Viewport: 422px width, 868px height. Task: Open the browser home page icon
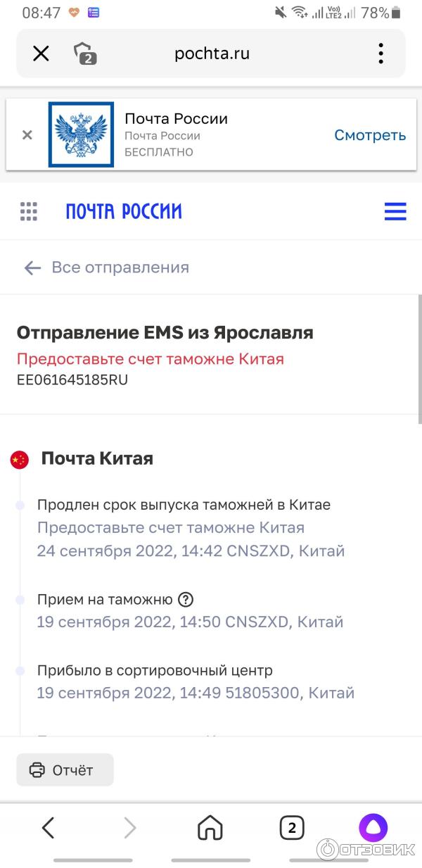[210, 828]
